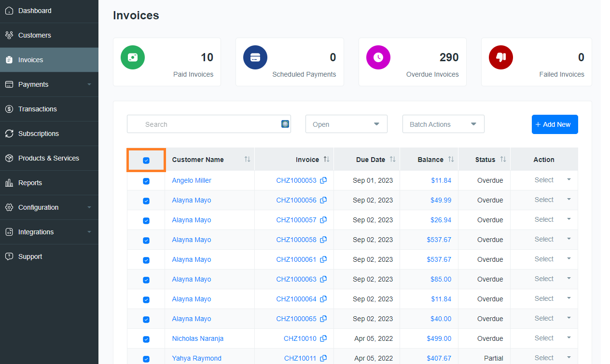Click the Subscriptions refresh icon in sidebar
This screenshot has height=364, width=610.
tap(9, 134)
